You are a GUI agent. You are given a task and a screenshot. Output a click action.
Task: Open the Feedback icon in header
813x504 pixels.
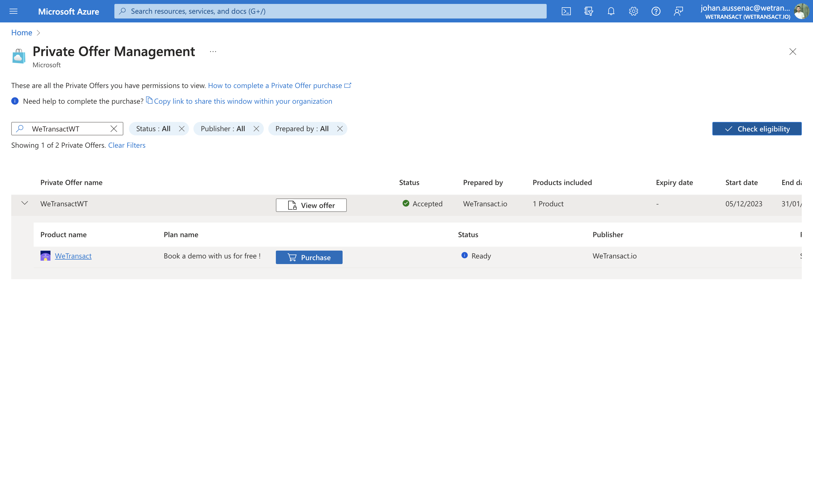(678, 11)
